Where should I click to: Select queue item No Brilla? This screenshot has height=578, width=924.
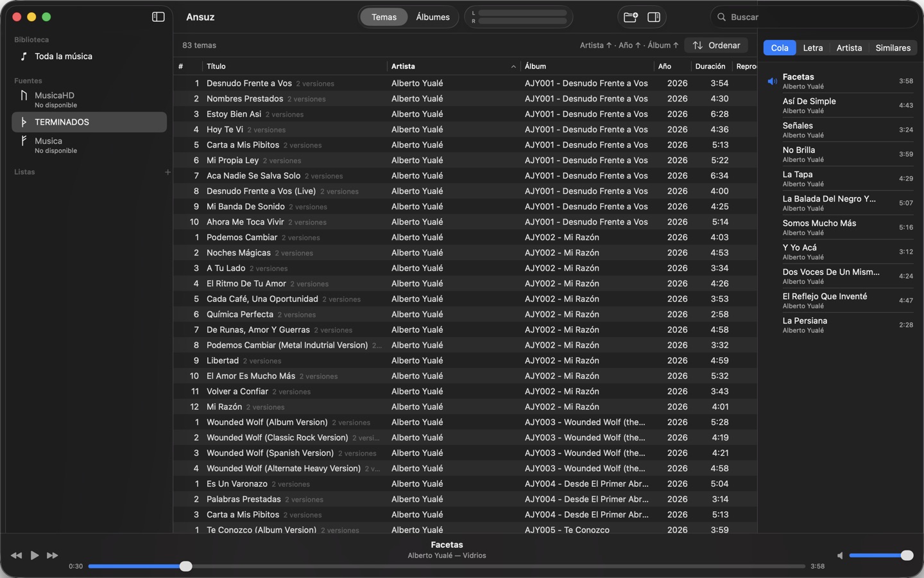(841, 154)
